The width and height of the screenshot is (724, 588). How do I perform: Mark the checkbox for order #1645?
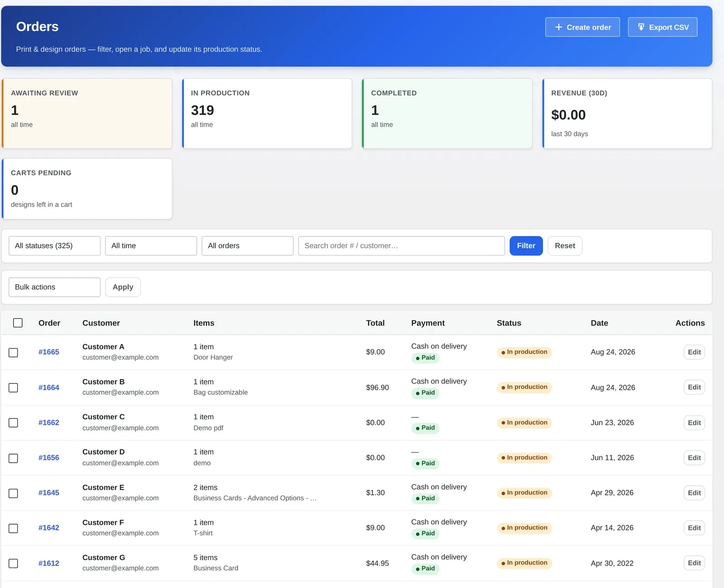click(x=14, y=493)
